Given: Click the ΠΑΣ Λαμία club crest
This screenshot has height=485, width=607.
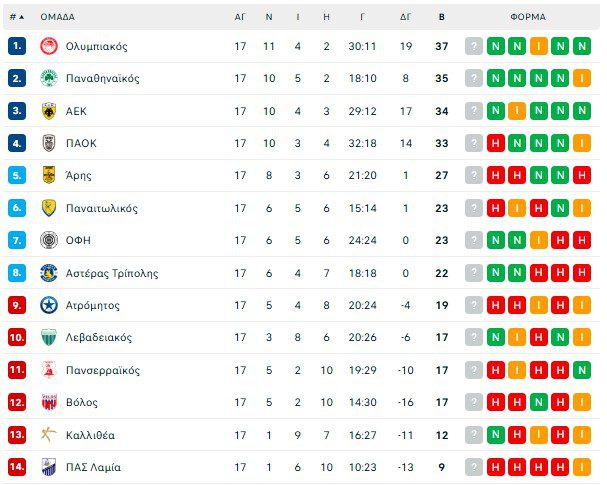Looking at the screenshot, I should [47, 467].
